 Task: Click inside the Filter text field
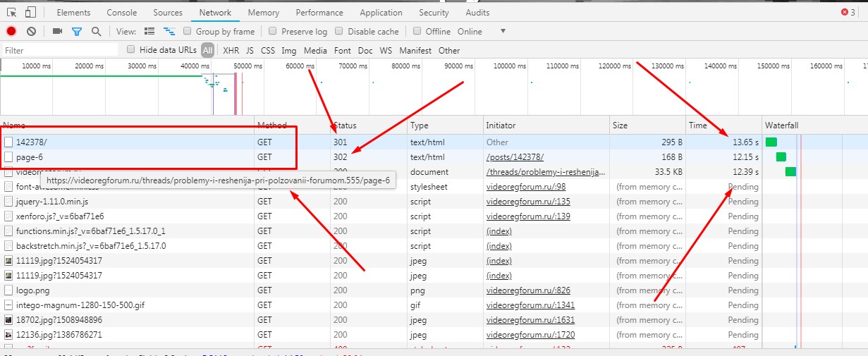60,51
